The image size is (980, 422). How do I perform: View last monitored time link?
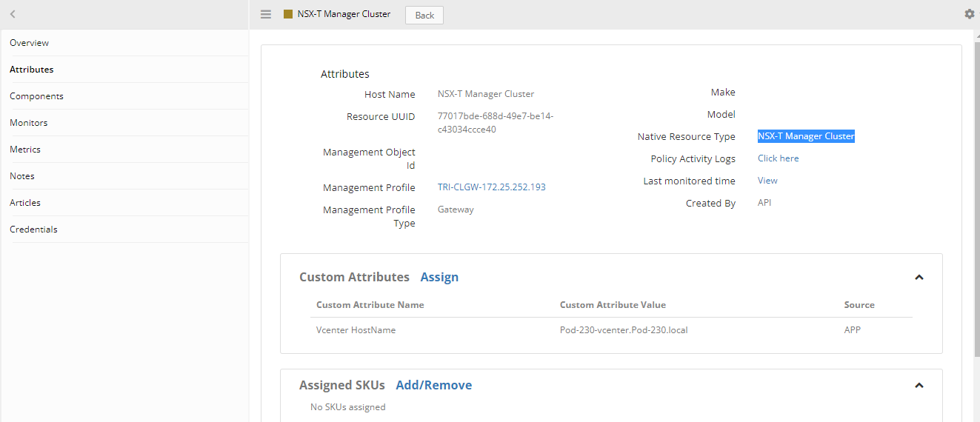coord(767,181)
